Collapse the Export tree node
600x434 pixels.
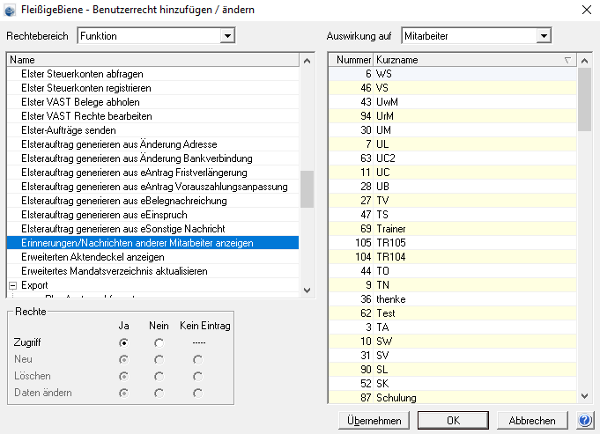[x=13, y=286]
